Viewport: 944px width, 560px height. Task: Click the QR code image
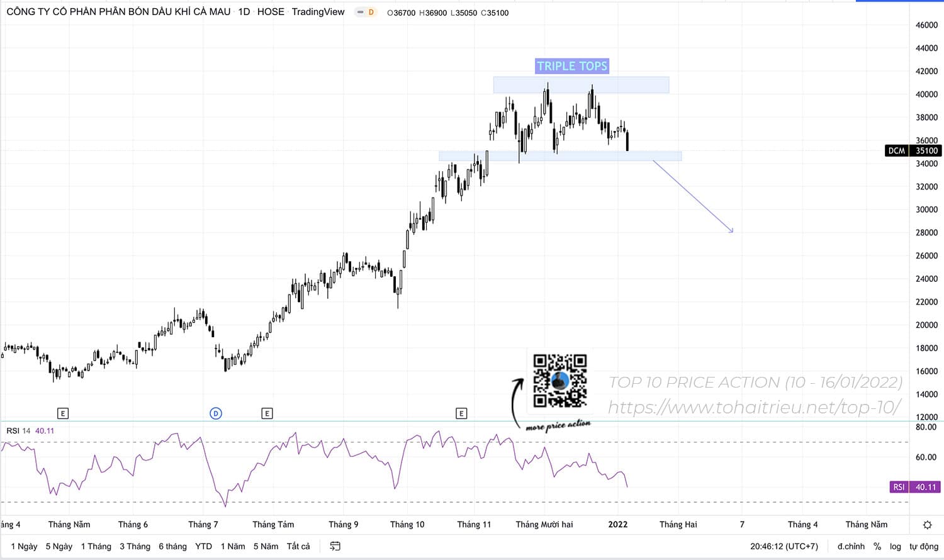560,381
